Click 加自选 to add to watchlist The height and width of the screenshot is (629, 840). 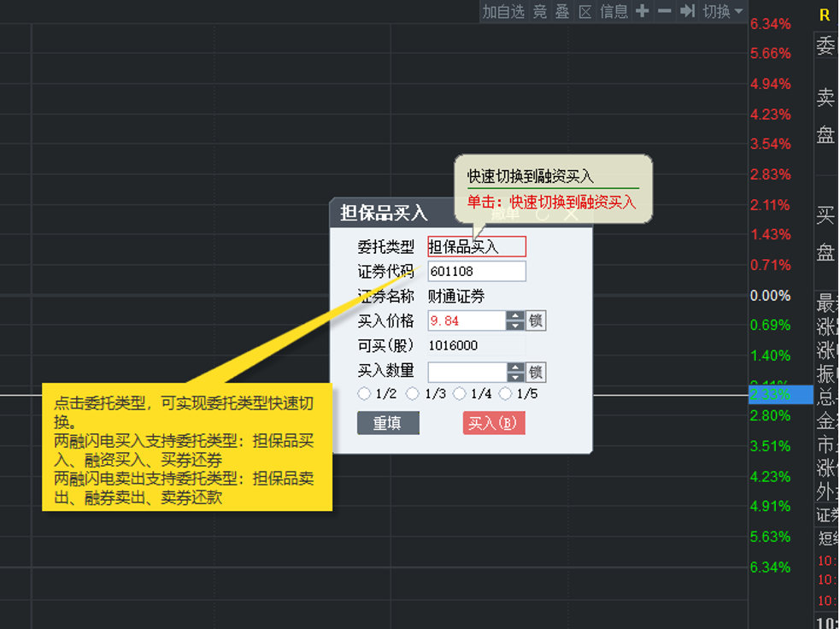tap(503, 11)
